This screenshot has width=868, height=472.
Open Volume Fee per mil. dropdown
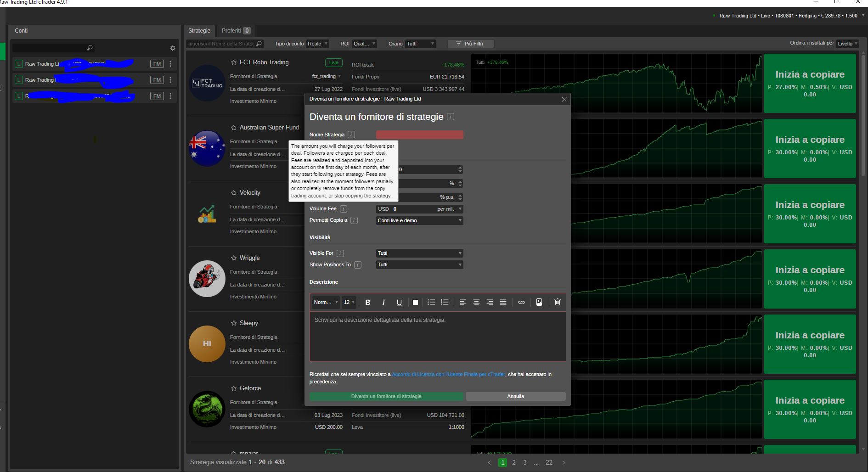(449, 209)
